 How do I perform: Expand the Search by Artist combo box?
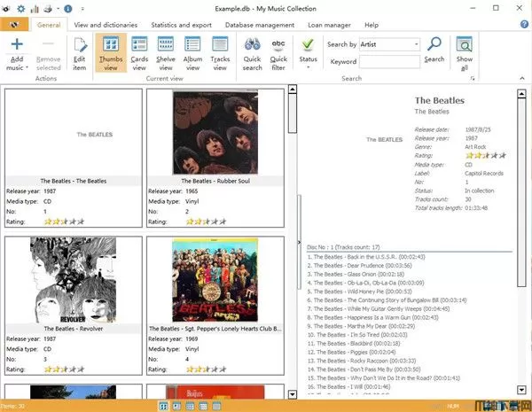[x=416, y=43]
